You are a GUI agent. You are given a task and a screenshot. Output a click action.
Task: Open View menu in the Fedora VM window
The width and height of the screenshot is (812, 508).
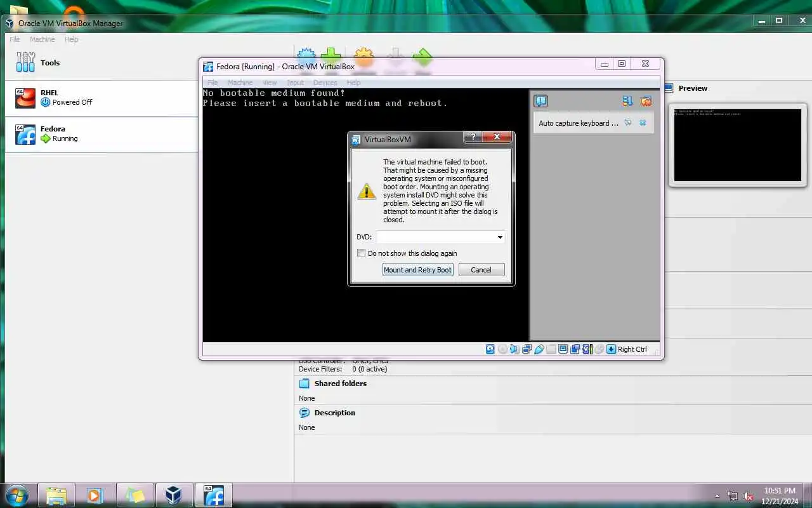pos(270,83)
